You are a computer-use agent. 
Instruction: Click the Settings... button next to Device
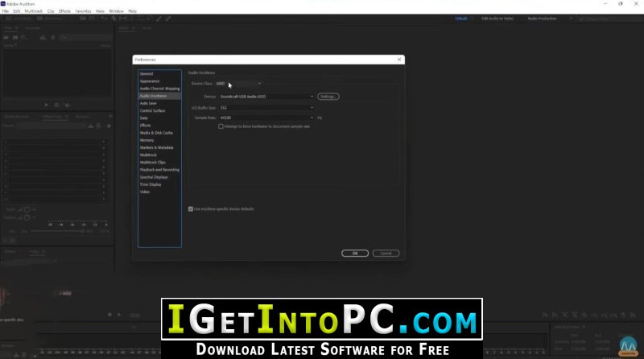(x=328, y=97)
